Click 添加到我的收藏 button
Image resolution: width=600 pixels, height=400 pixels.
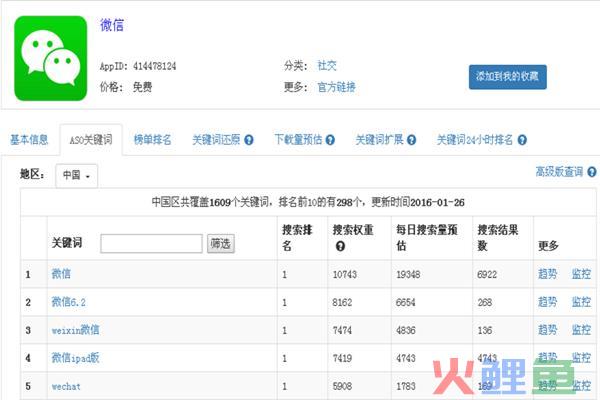(508, 77)
